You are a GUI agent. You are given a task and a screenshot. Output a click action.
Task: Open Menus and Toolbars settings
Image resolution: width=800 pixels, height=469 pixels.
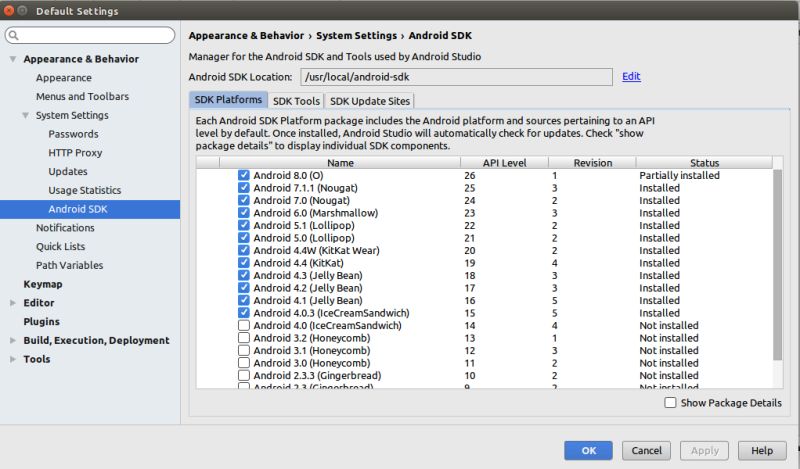point(82,96)
